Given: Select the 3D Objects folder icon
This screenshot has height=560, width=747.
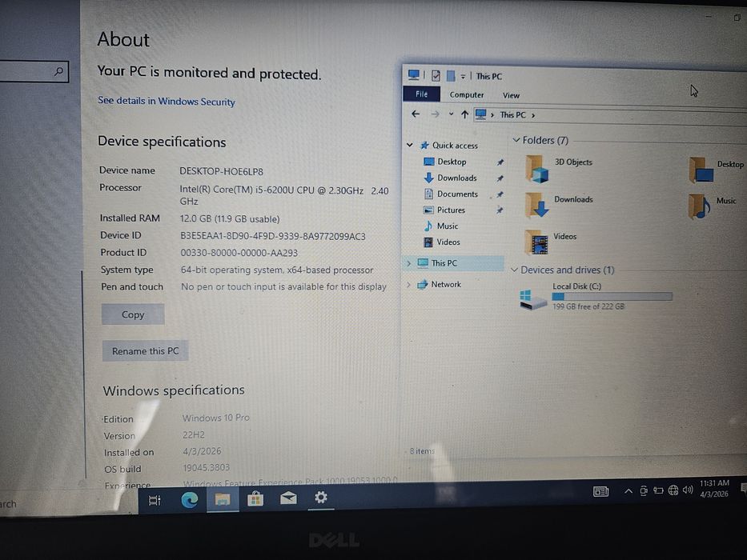Looking at the screenshot, I should tap(537, 169).
